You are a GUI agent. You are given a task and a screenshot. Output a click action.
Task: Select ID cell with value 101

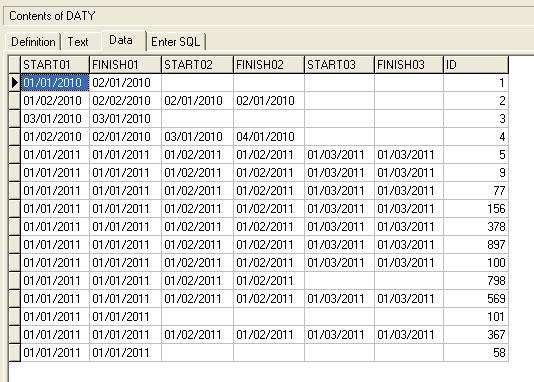(x=476, y=317)
